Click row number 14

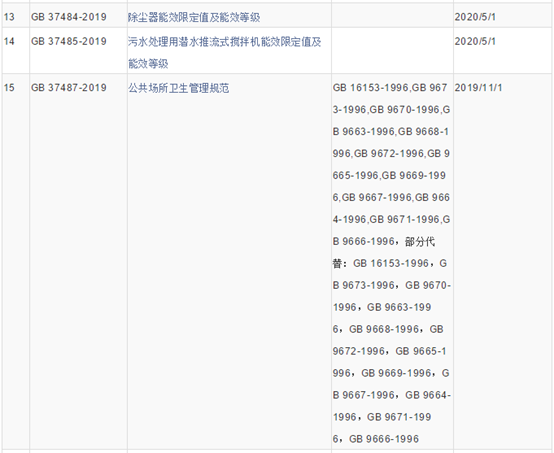pyautogui.click(x=9, y=41)
